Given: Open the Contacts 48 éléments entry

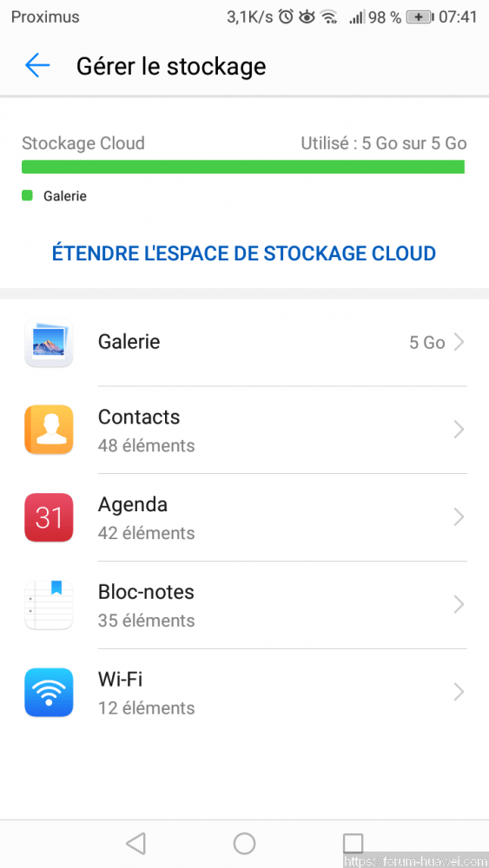Looking at the screenshot, I should tap(244, 431).
